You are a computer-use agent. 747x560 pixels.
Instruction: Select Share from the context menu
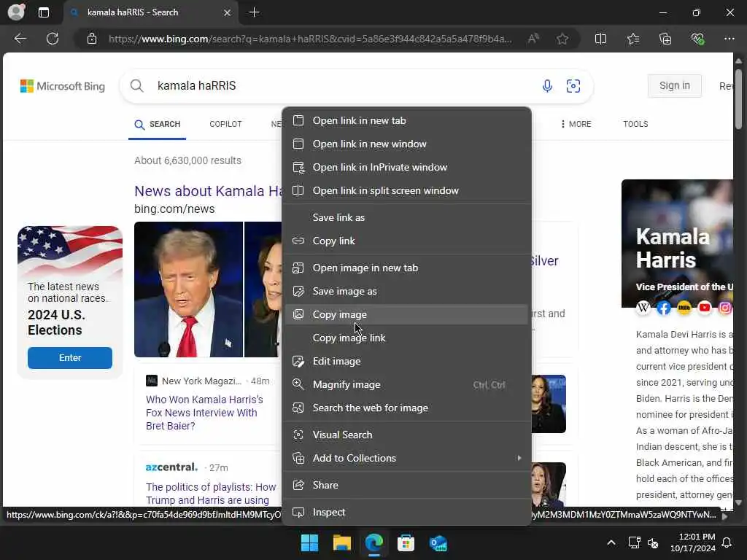pos(406,485)
